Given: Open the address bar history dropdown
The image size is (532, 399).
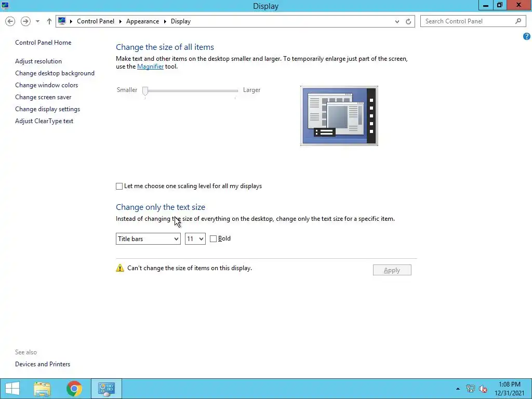Looking at the screenshot, I should 397,21.
